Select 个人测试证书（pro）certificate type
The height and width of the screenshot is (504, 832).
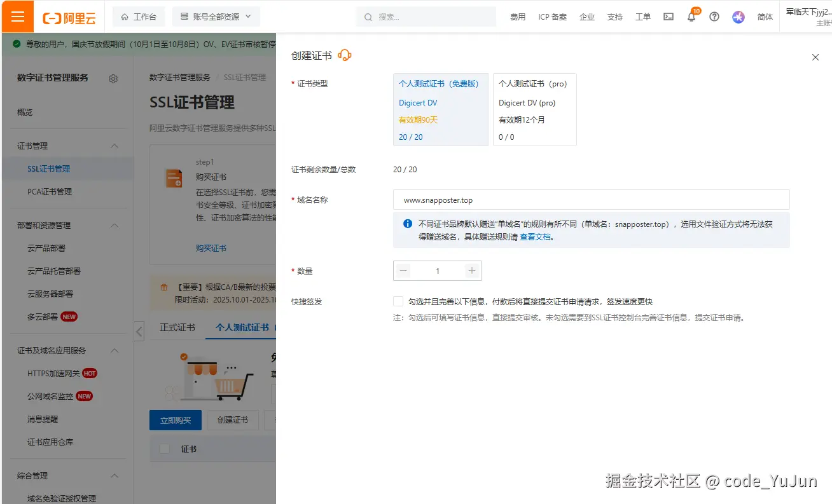point(535,110)
